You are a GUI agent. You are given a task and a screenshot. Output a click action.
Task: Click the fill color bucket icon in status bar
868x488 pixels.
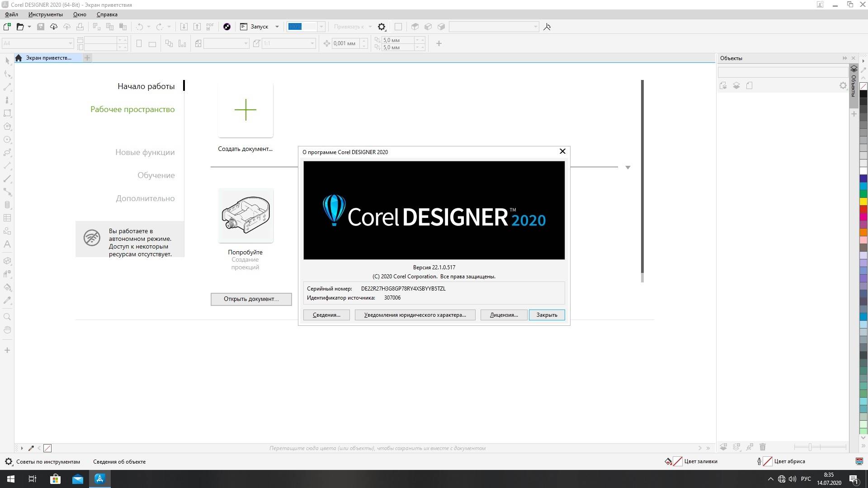(668, 461)
